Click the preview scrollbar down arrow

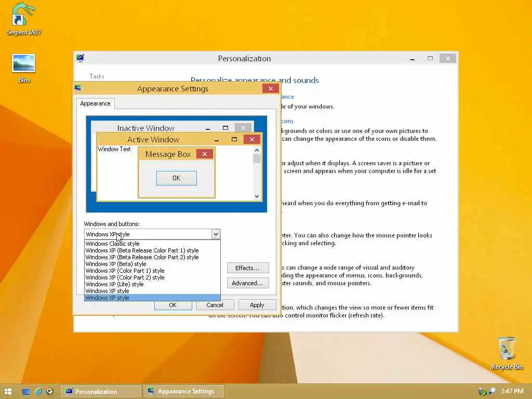click(257, 196)
